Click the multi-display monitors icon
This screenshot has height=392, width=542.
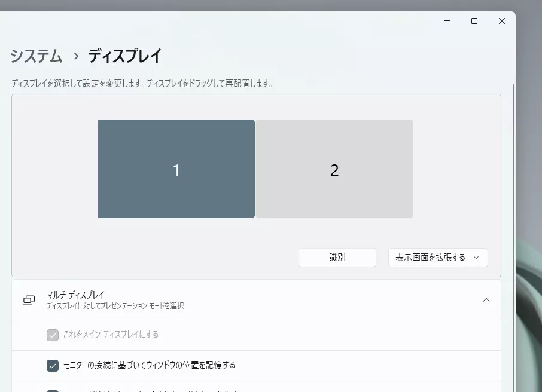[x=29, y=300]
